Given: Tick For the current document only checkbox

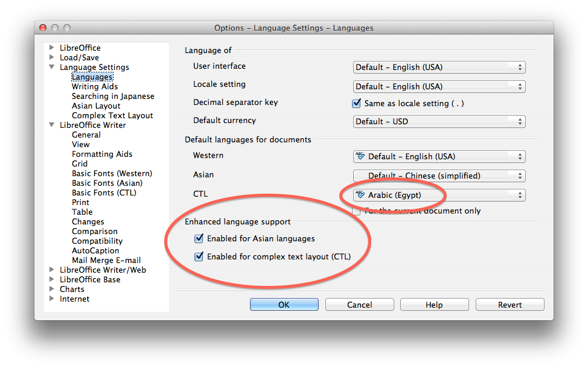Looking at the screenshot, I should (356, 211).
